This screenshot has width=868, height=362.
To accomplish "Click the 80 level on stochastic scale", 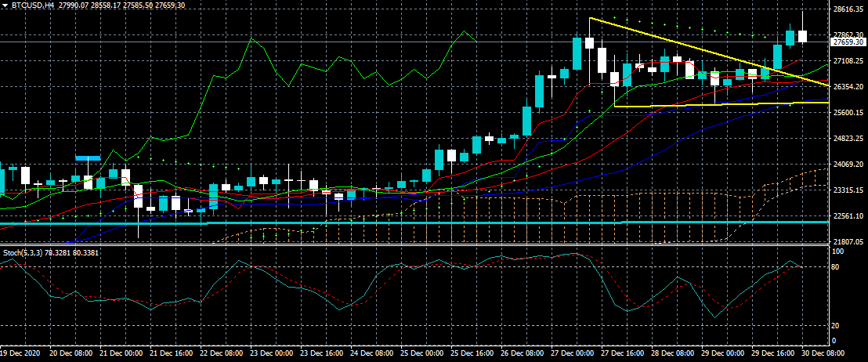I will pos(835,267).
